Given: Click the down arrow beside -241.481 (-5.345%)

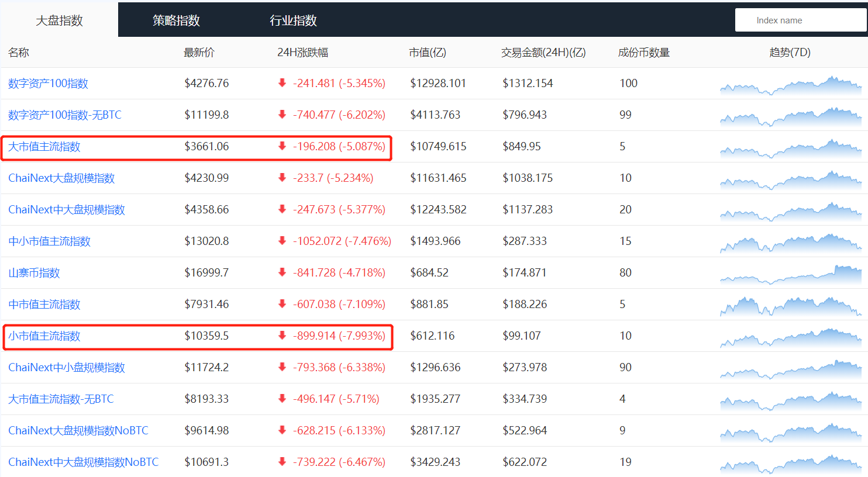Looking at the screenshot, I should (282, 83).
